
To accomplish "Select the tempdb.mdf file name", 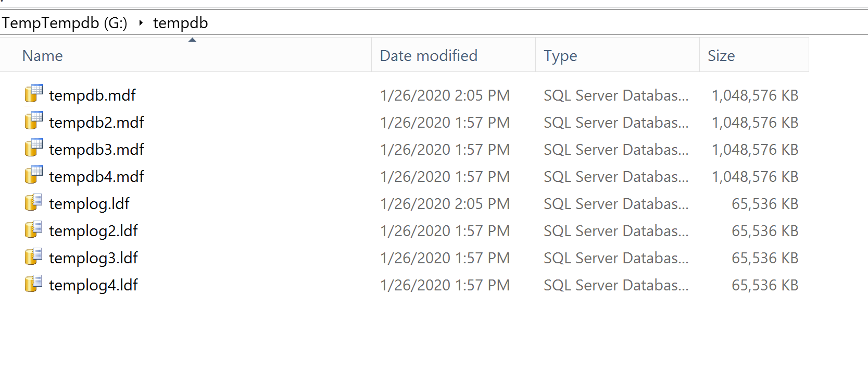I will (x=92, y=95).
